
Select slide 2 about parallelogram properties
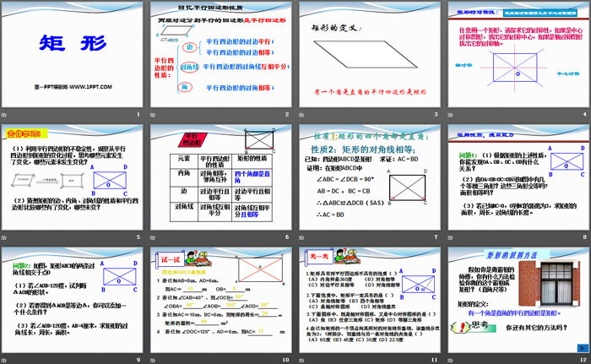pyautogui.click(x=221, y=54)
